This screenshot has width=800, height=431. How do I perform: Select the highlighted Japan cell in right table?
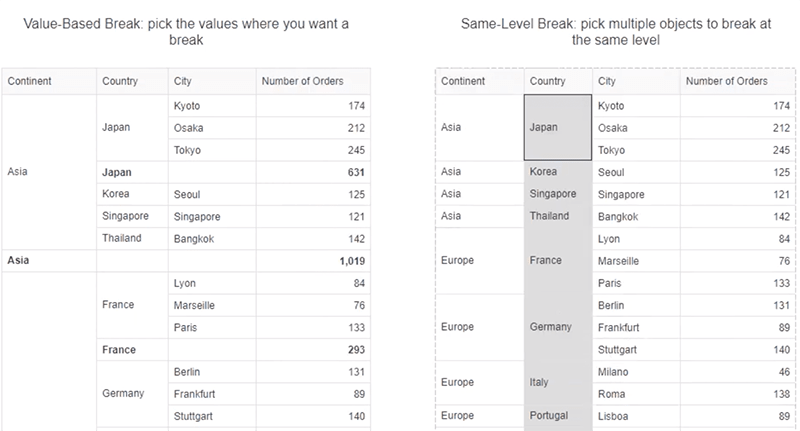click(x=558, y=128)
